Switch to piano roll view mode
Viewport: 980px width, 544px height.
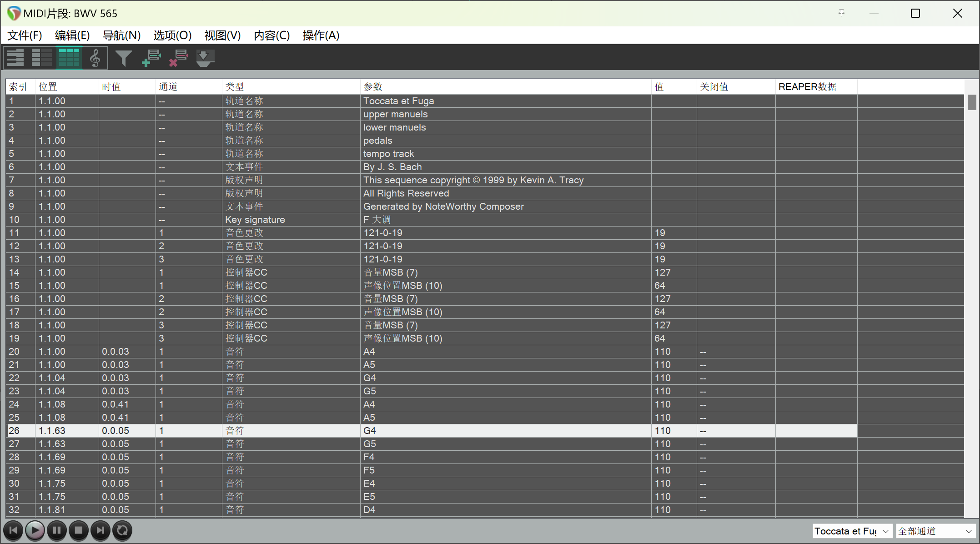pyautogui.click(x=15, y=58)
